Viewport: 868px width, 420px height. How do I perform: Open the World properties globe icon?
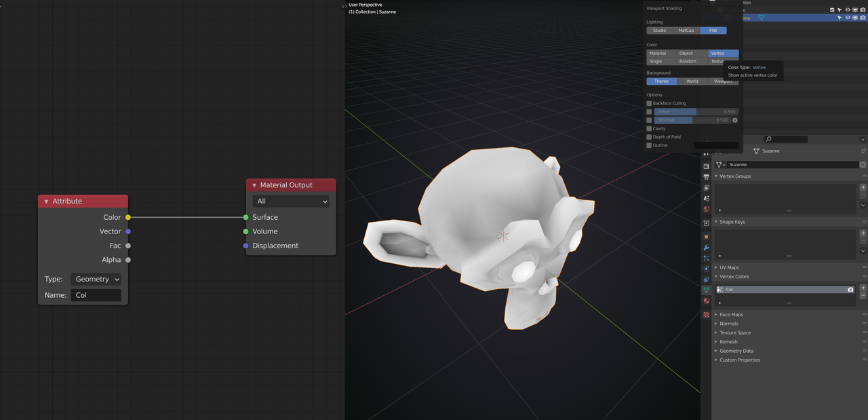coord(706,209)
